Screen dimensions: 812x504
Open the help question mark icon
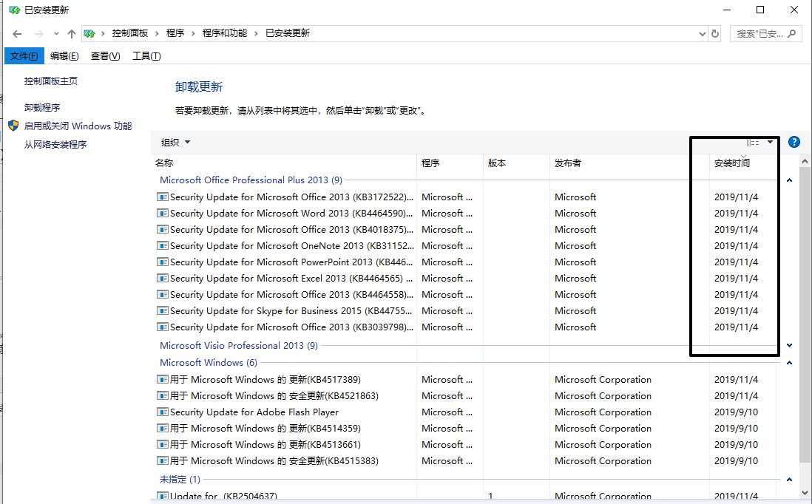click(x=794, y=143)
